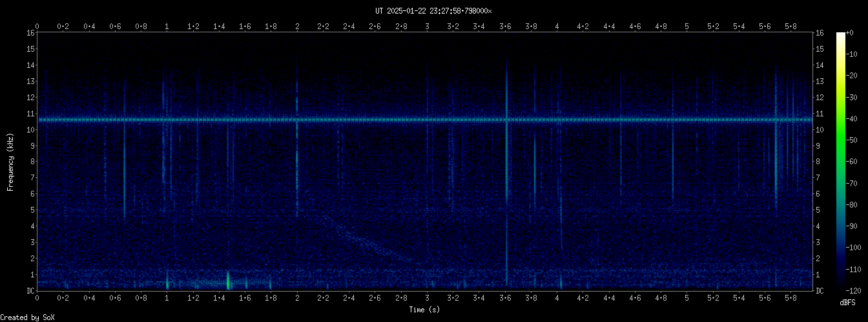The image size is (868, 322).
Task: Click the "-60" colorbar value
Action: pyautogui.click(x=852, y=161)
